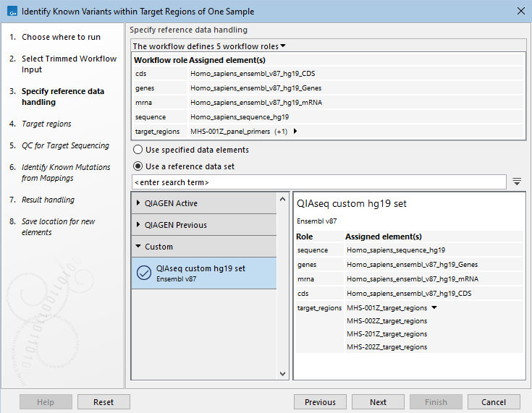Click the checkmark icon on QIAseq custom set
The height and width of the screenshot is (413, 532).
tap(143, 273)
